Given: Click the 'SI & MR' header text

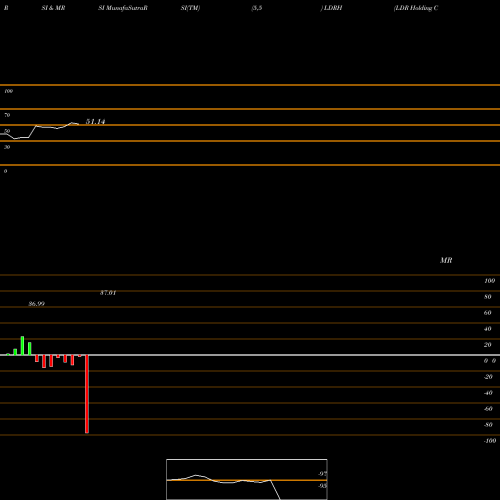Looking at the screenshot, I should click(x=53, y=8).
